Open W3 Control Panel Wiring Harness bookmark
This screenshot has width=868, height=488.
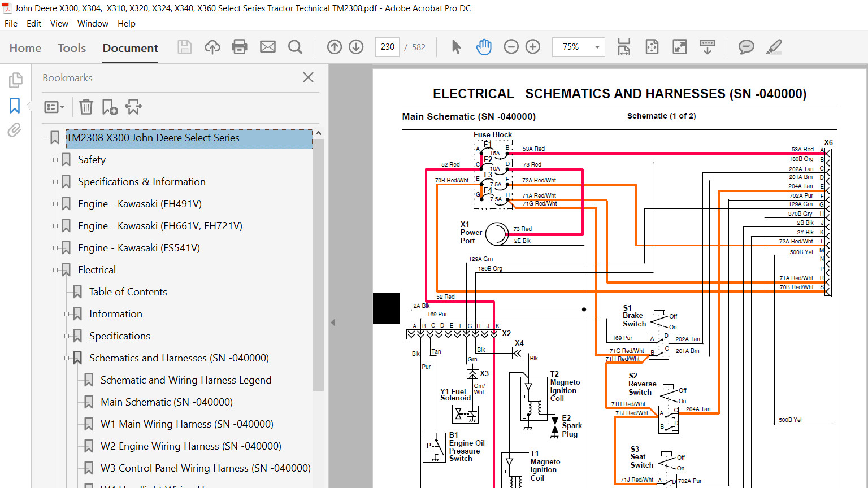206,468
